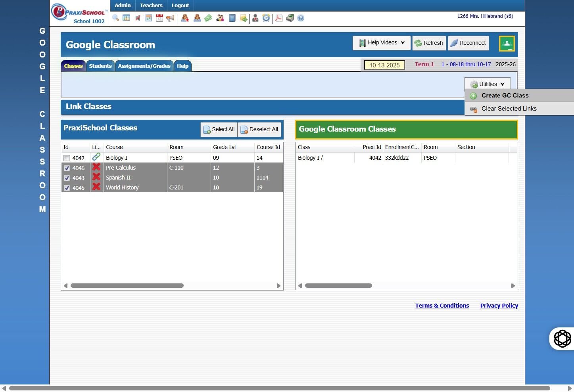574x392 pixels.
Task: Click the Deselect All button
Action: (259, 129)
